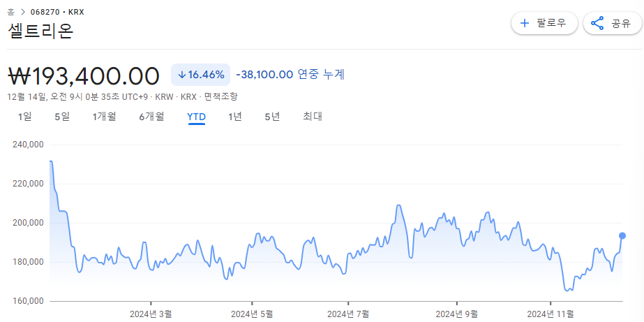The height and width of the screenshot is (322, 644).
Task: Select the 1년 time range tab
Action: (x=235, y=117)
